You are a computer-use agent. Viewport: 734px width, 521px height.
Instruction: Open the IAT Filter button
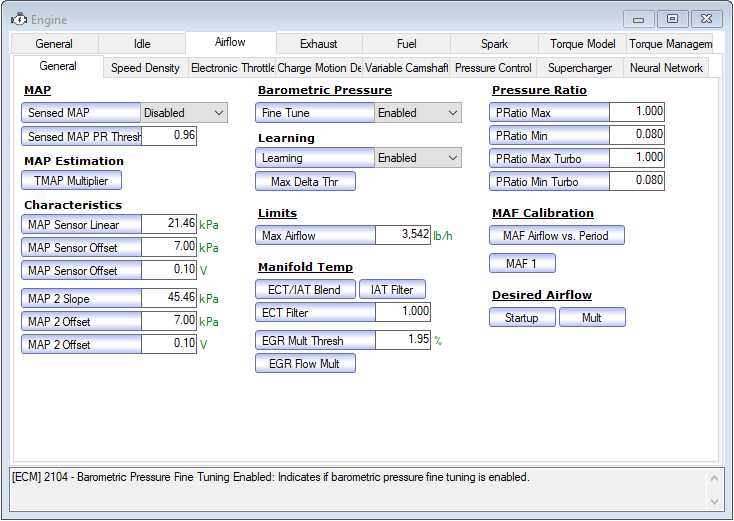point(392,290)
